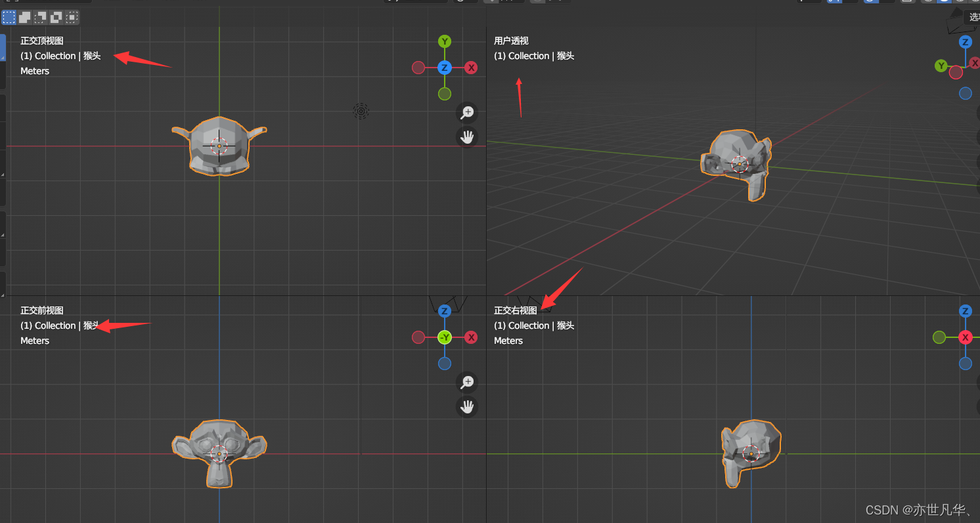The width and height of the screenshot is (980, 523).
Task: Click X axis on top-view (正交顶视图) gizmo
Action: (x=471, y=68)
